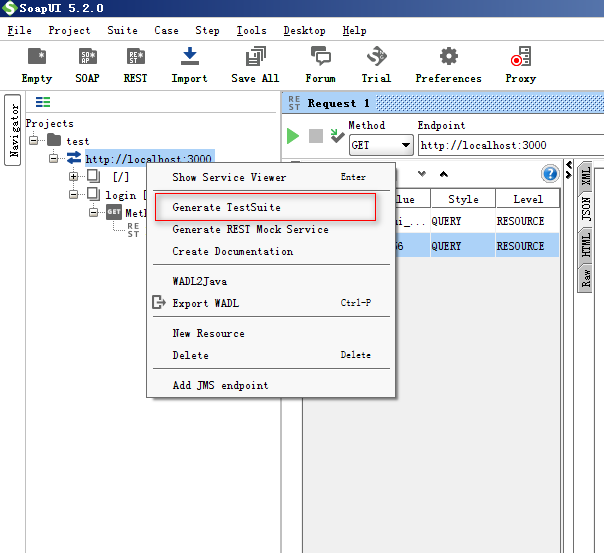Click QUERY cell in highlighted parameter row
The image size is (604, 553).
point(463,246)
